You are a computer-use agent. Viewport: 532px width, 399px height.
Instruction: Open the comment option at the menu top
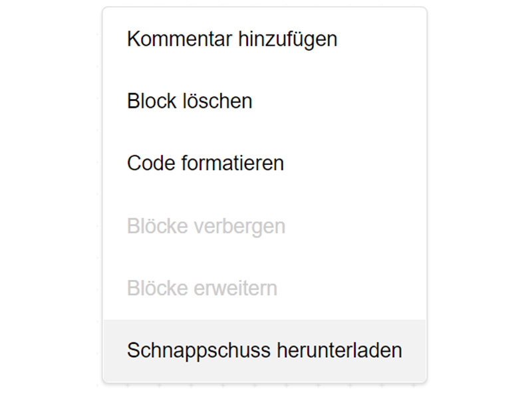point(232,39)
